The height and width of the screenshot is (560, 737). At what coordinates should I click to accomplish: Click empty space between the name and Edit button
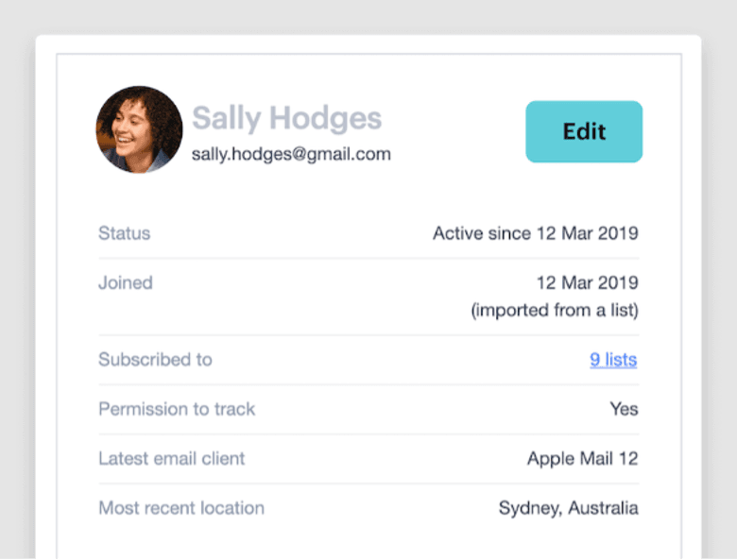click(458, 132)
